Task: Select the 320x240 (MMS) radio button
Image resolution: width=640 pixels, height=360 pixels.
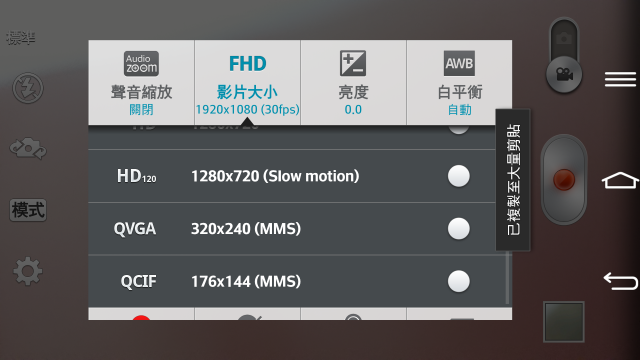Action: [458, 229]
